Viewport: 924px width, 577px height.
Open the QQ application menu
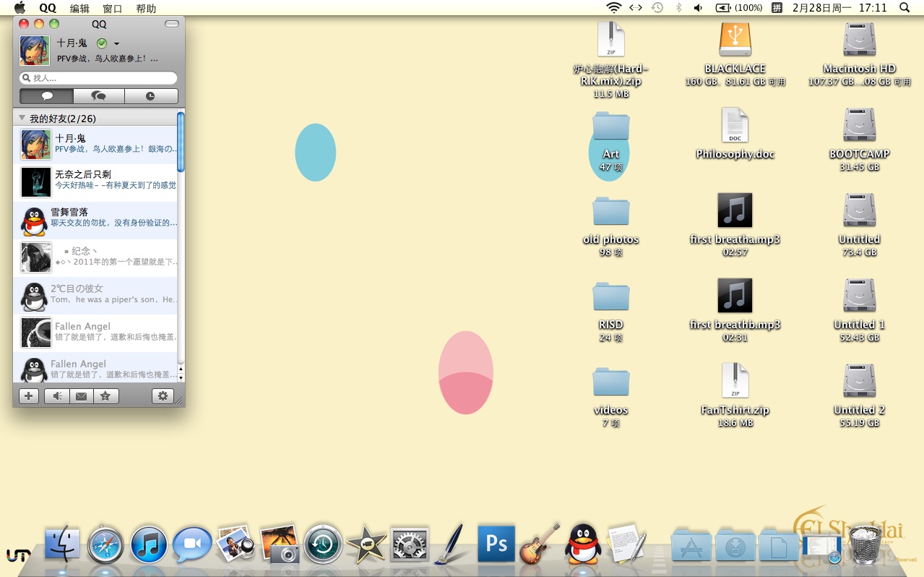point(48,8)
